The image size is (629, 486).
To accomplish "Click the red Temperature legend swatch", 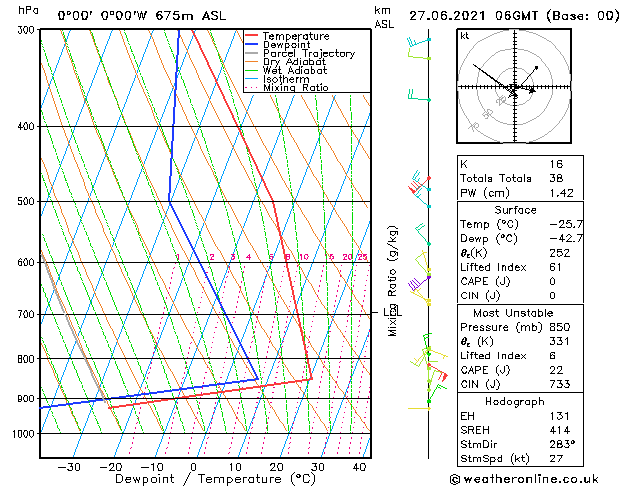I will click(x=252, y=36).
